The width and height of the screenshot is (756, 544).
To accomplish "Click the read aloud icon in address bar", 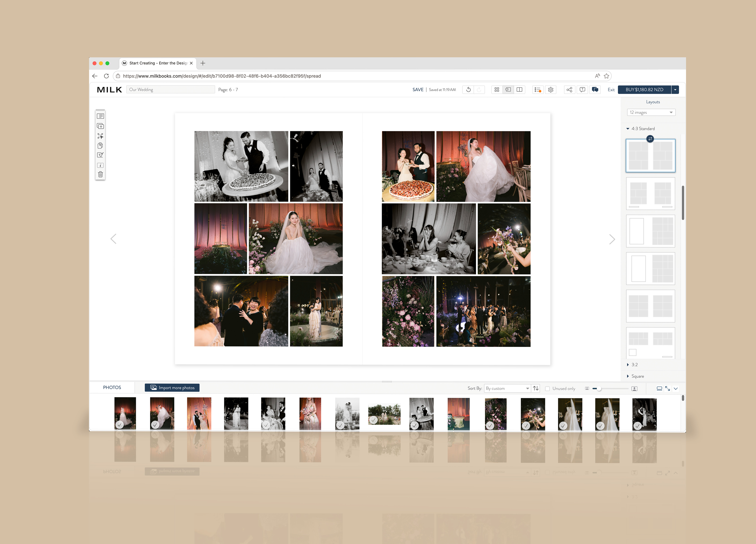I will 597,76.
